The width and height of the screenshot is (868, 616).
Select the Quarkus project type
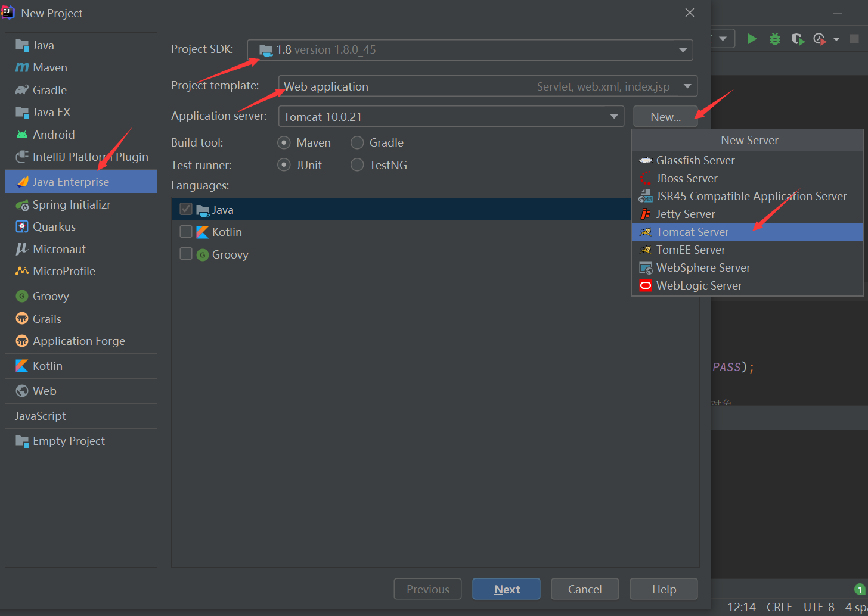[81, 226]
